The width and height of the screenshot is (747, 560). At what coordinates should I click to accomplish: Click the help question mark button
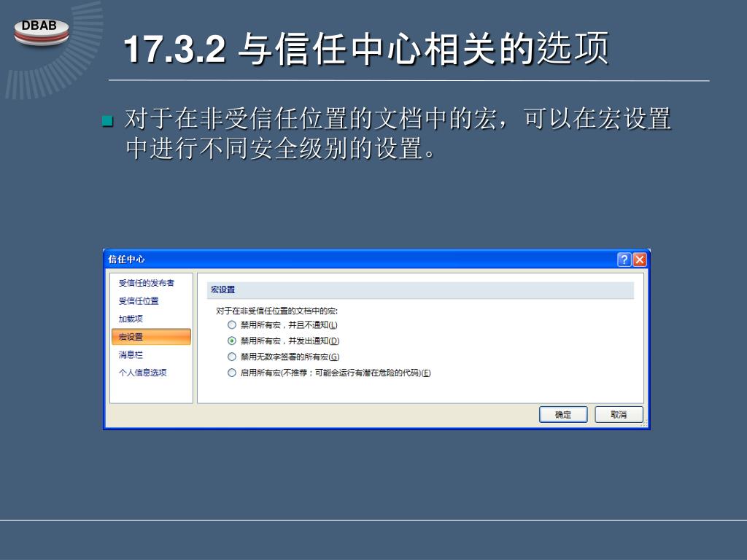(624, 260)
